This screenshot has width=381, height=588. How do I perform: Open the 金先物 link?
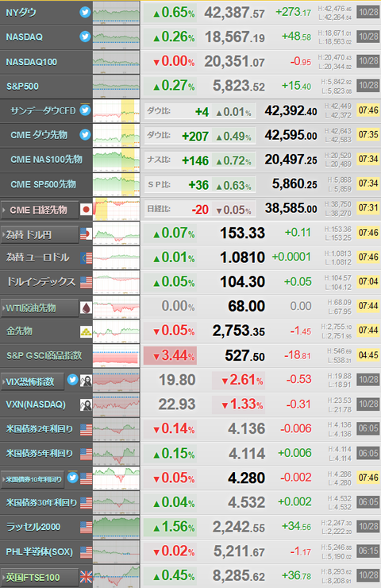tap(19, 331)
